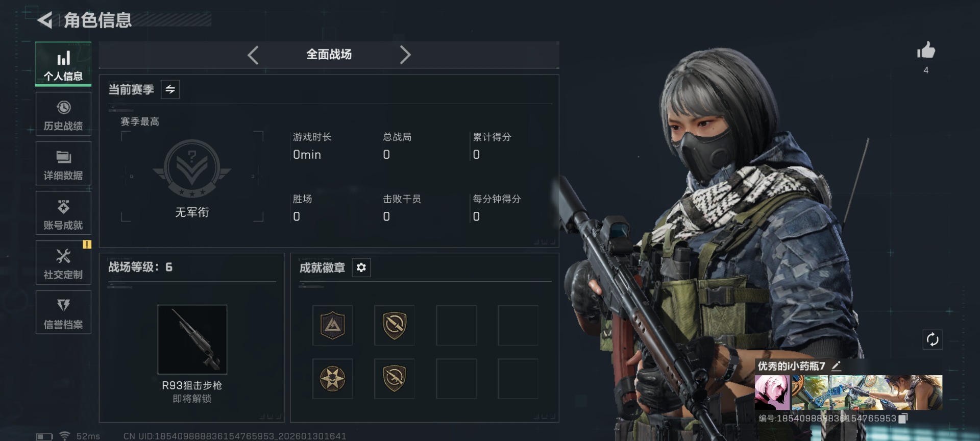Screen dimensions: 980x441
Task: Switch to previous mode with left chevron
Action: click(x=253, y=55)
